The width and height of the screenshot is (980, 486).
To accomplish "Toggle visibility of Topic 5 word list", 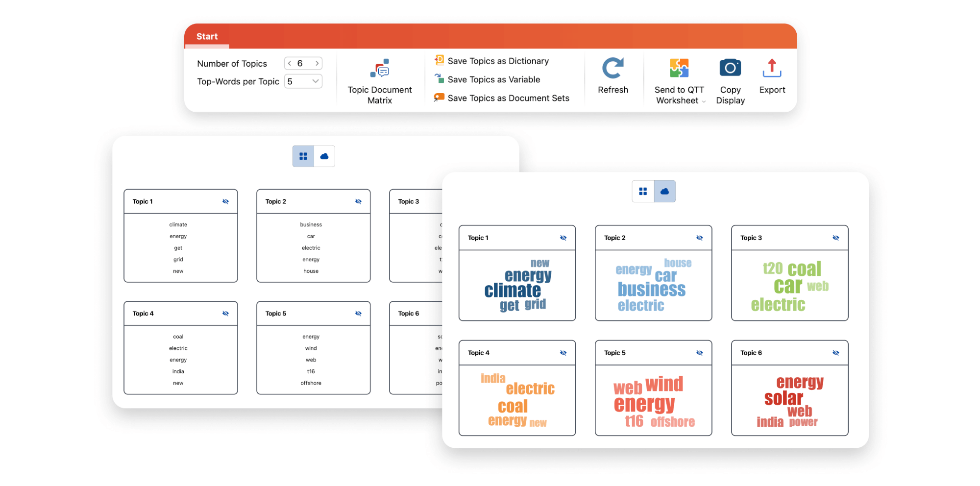I will (x=358, y=314).
